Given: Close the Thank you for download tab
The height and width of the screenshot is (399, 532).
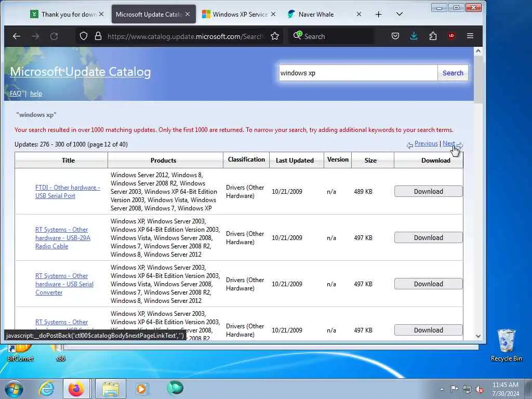Looking at the screenshot, I should 101,14.
